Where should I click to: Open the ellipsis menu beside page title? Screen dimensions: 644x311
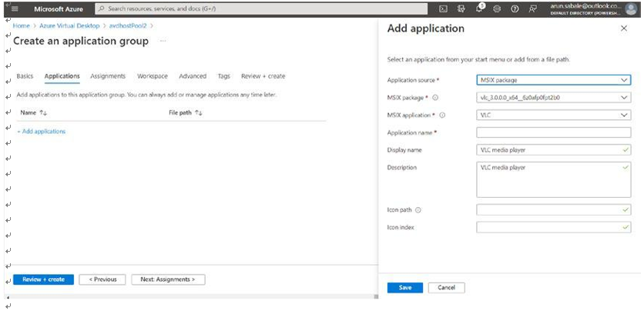tap(163, 41)
